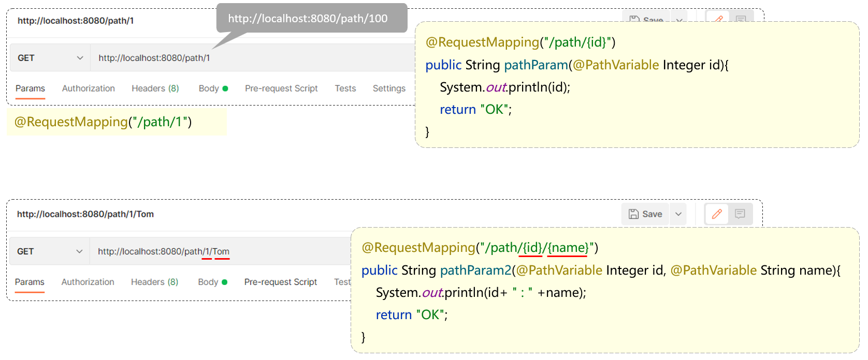
Task: Switch to Authorization tab in the upper request
Action: click(x=89, y=88)
